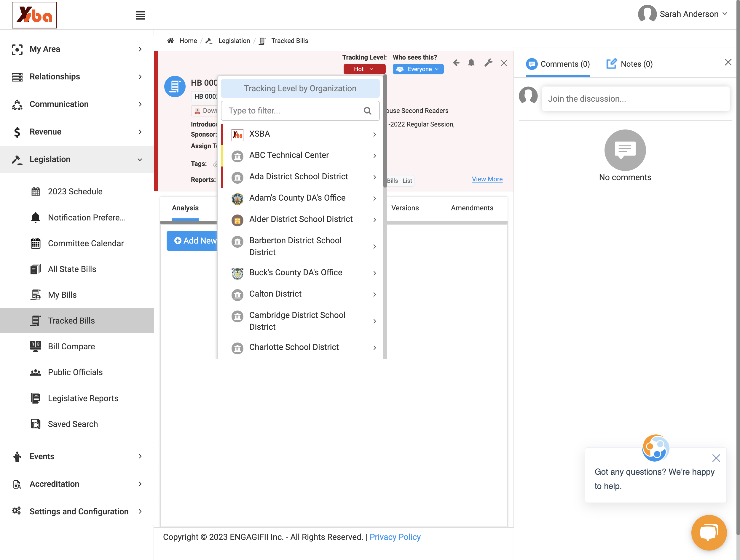
Task: Select the Analysis tab
Action: pos(185,208)
